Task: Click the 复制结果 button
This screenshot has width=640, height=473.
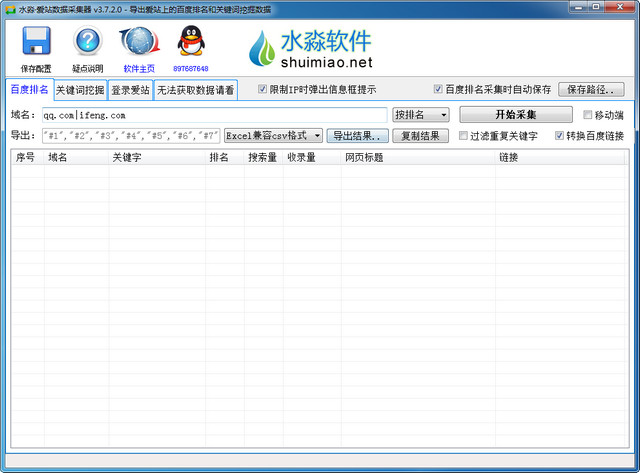Action: (x=420, y=136)
